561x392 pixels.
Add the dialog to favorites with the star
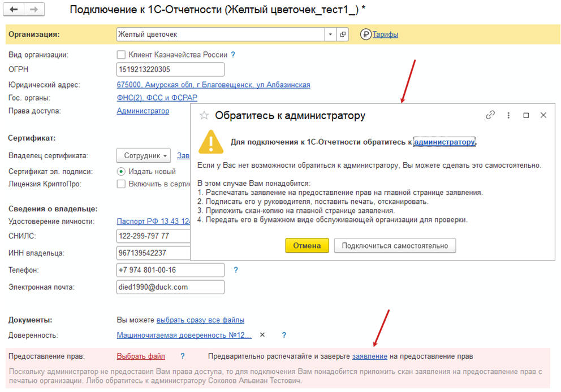point(204,115)
